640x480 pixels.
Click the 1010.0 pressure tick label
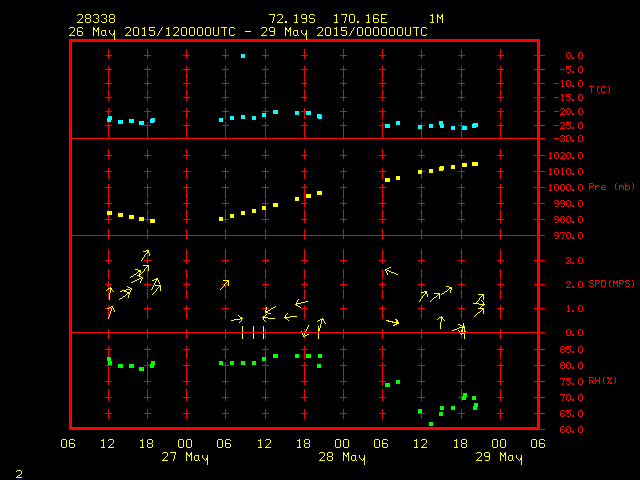[566, 171]
